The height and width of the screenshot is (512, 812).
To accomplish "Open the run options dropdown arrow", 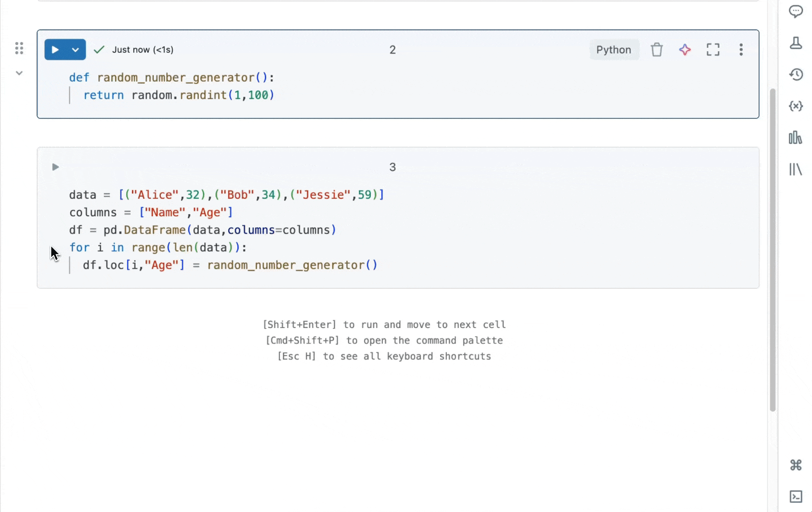I will [x=75, y=50].
